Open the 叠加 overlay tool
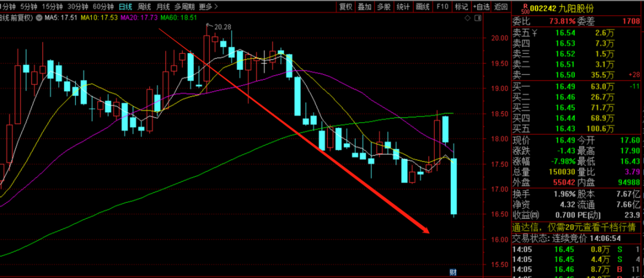This screenshot has height=278, width=644. 365,7
